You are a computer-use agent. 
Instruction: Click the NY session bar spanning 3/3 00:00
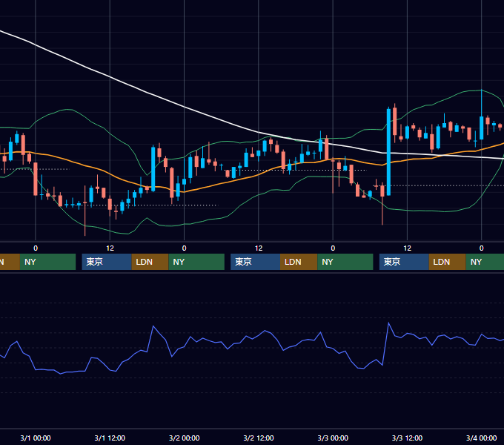pyautogui.click(x=345, y=262)
